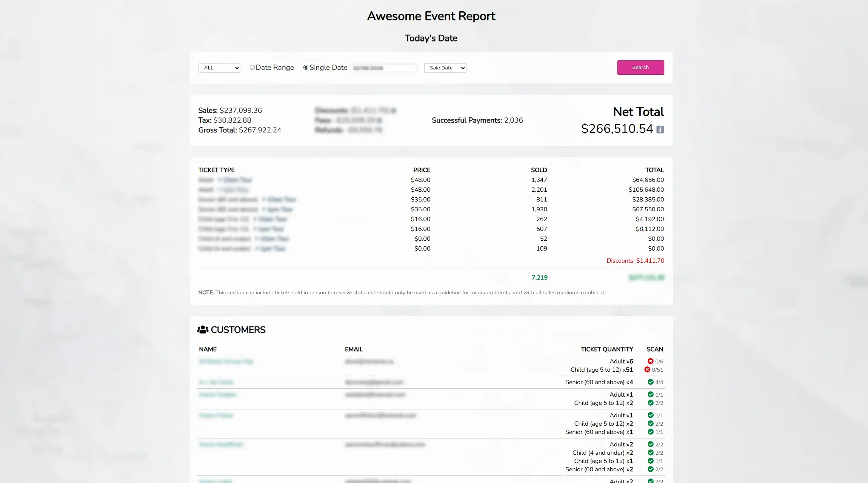Screen dimensions: 868x483
Task: Click the Awesome Event Report heading
Action: coord(431,16)
